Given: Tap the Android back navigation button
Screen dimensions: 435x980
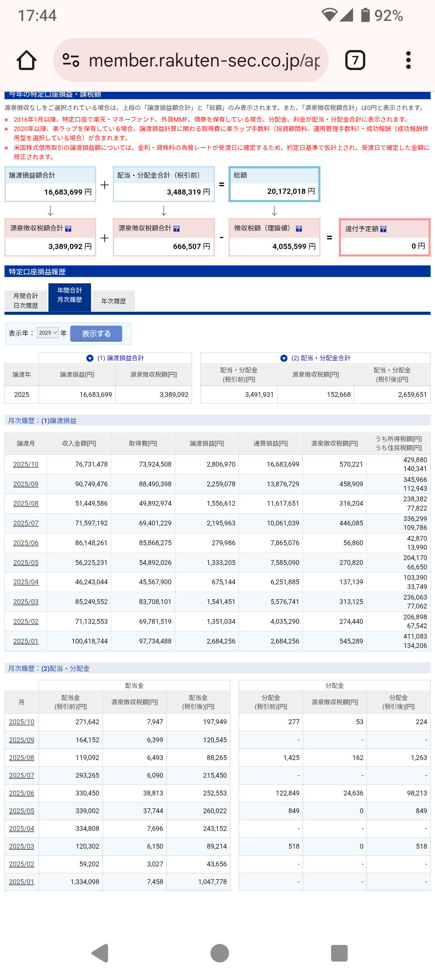Looking at the screenshot, I should pyautogui.click(x=100, y=953).
